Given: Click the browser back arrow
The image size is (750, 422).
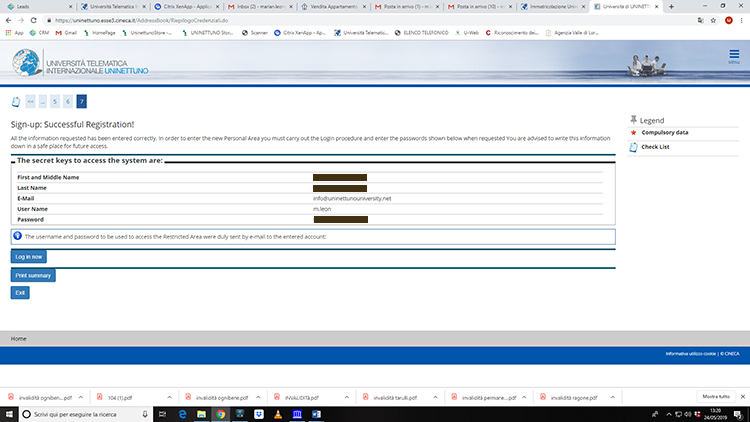Looking at the screenshot, I should point(8,19).
